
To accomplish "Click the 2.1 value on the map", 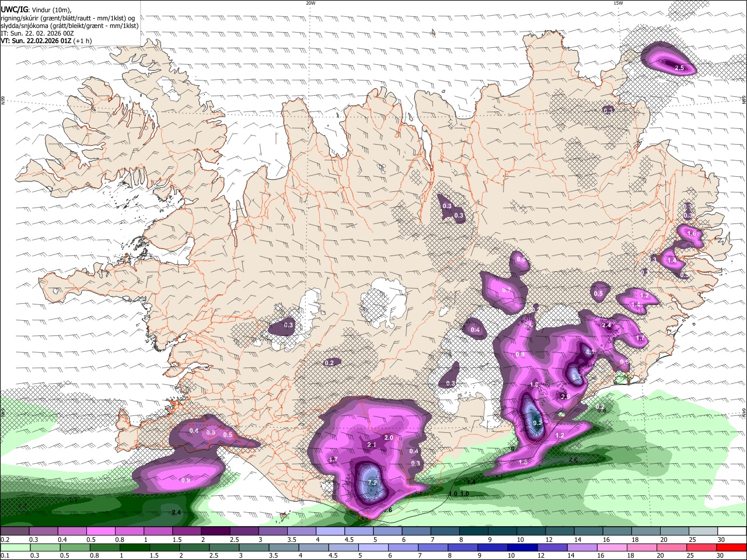I will point(372,444).
